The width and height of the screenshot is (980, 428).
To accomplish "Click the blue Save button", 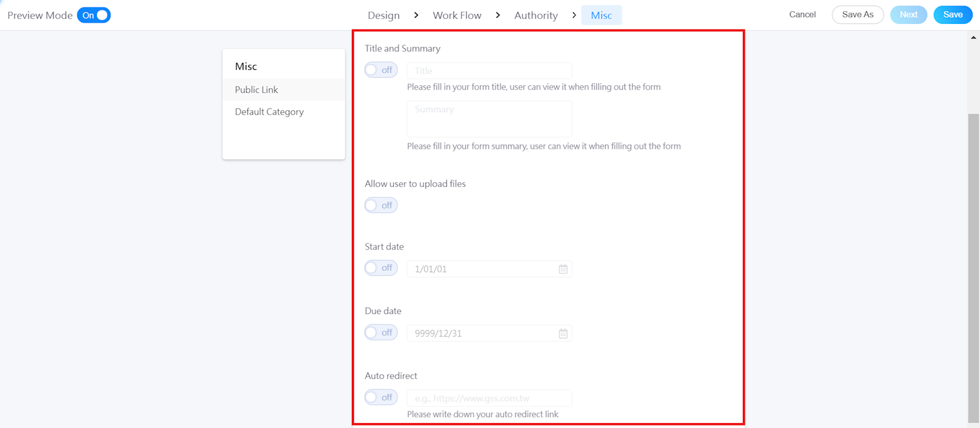I will (952, 15).
